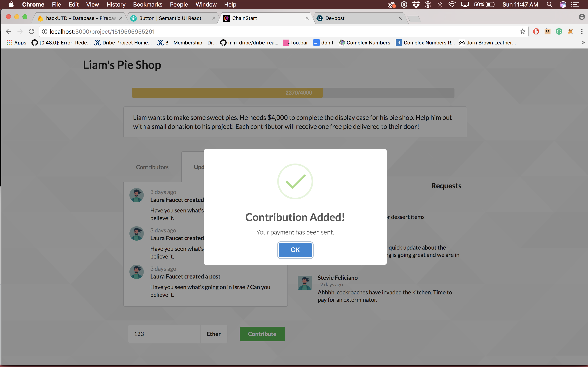
Task: Click the 2370/4000 funding progress bar
Action: click(293, 93)
